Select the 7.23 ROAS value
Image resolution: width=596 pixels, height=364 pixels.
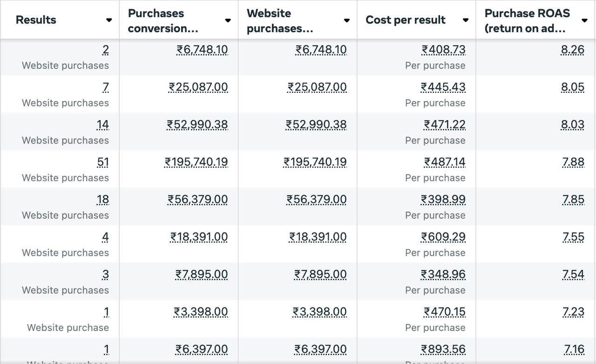click(573, 312)
